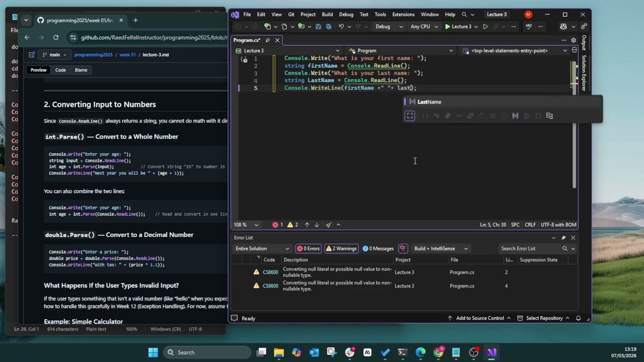This screenshot has width=644, height=362.
Task: Click the Undo arrow icon
Action: (x=342, y=27)
